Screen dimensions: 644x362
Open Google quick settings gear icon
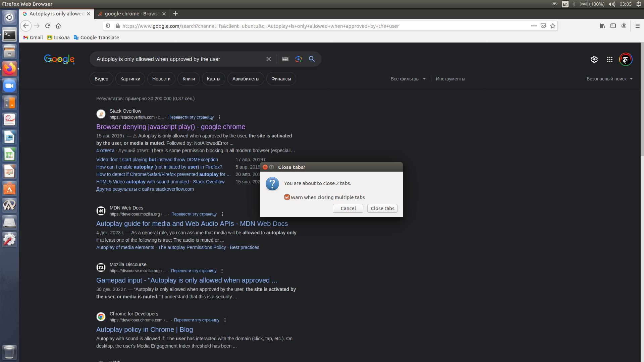point(594,59)
